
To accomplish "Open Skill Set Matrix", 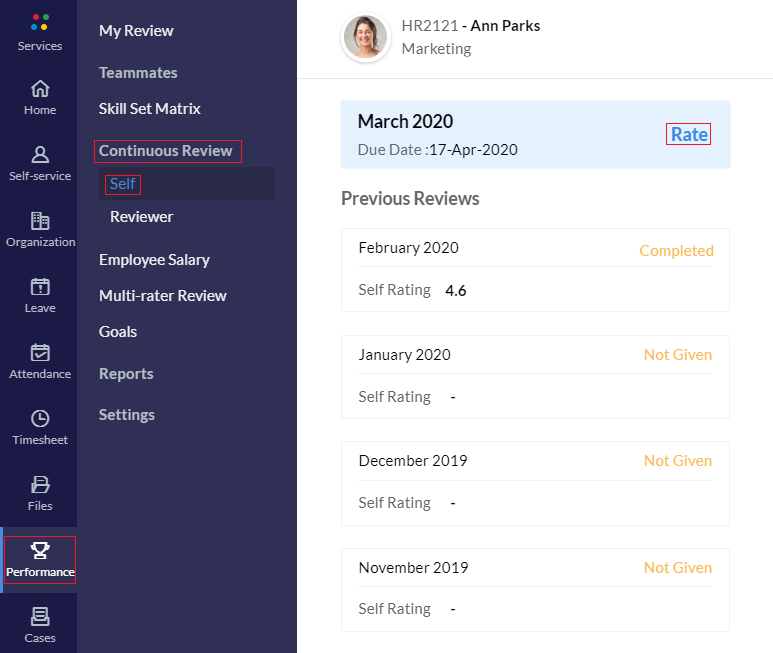I will tap(149, 108).
